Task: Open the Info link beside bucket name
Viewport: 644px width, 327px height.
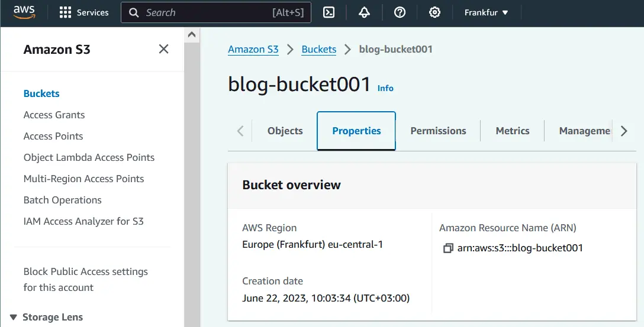Action: [385, 88]
